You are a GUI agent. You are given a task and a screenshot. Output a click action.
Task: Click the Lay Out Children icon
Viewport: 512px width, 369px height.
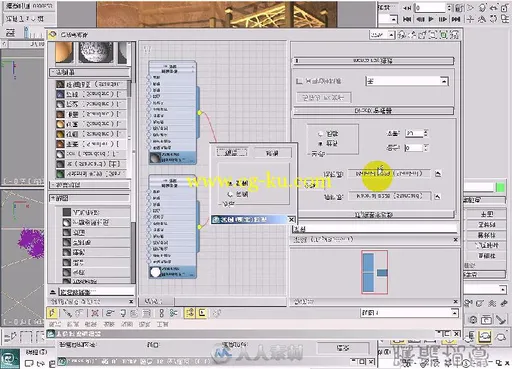pos(173,313)
